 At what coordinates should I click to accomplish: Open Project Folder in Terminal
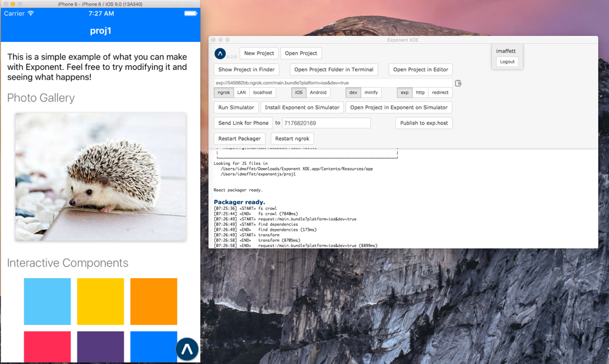334,69
